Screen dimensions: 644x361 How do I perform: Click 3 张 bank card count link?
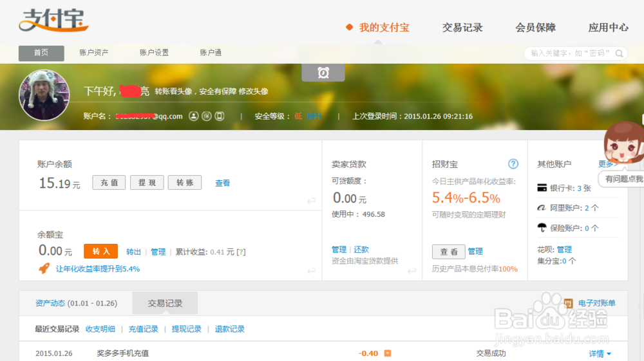pos(584,189)
